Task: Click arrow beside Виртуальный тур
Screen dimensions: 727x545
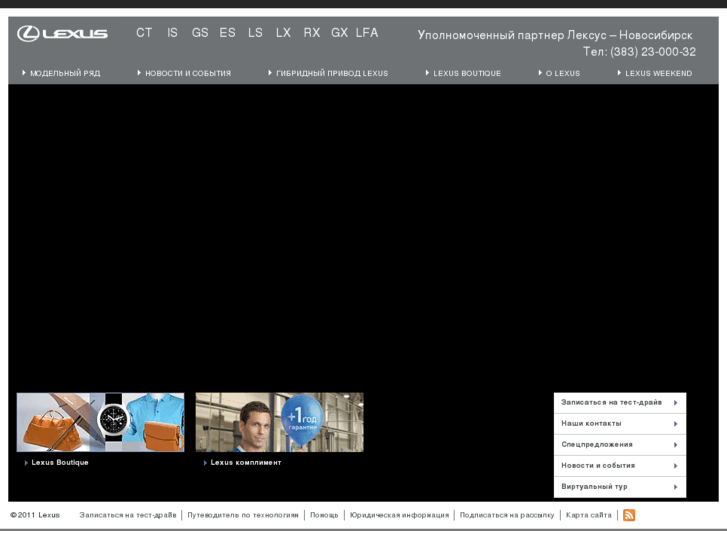Action: (676, 487)
